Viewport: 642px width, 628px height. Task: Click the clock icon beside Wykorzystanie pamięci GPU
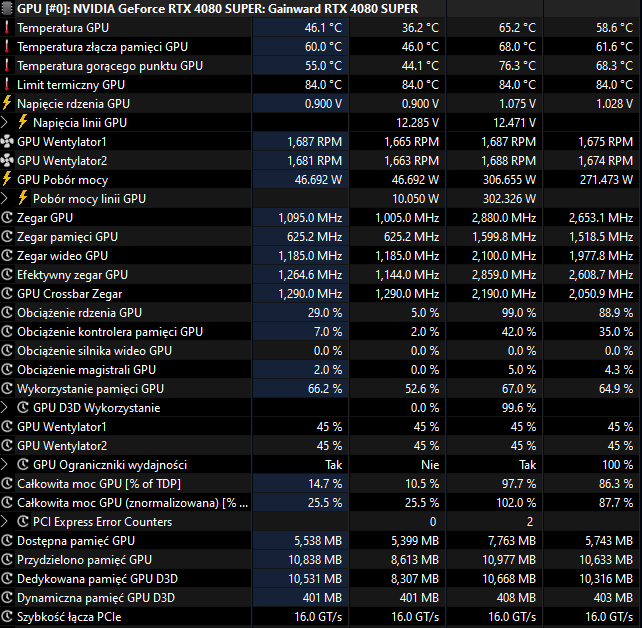7,389
